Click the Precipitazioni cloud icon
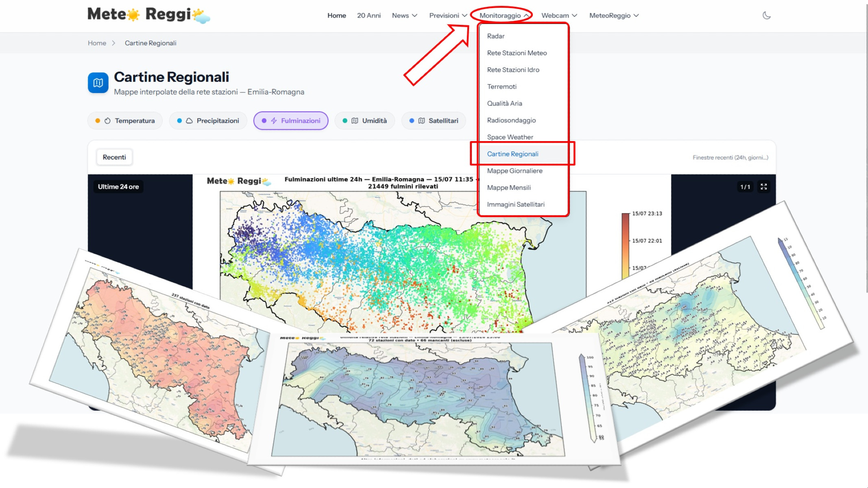The image size is (868, 488). click(189, 121)
